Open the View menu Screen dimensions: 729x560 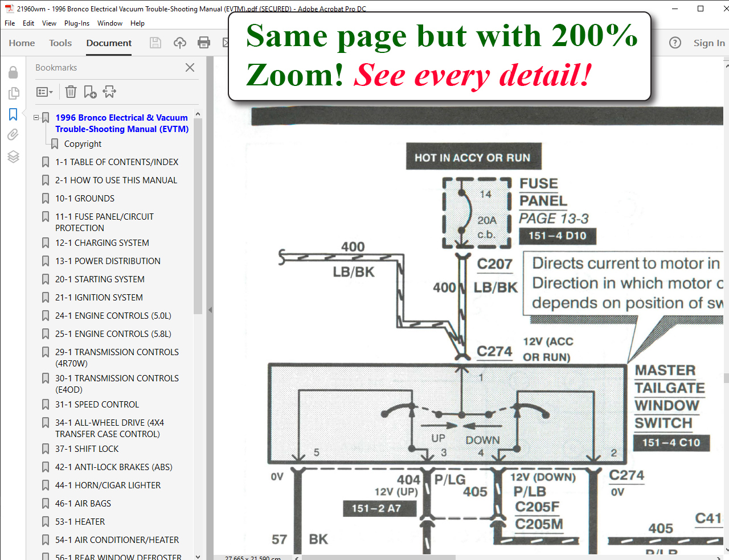pos(49,23)
